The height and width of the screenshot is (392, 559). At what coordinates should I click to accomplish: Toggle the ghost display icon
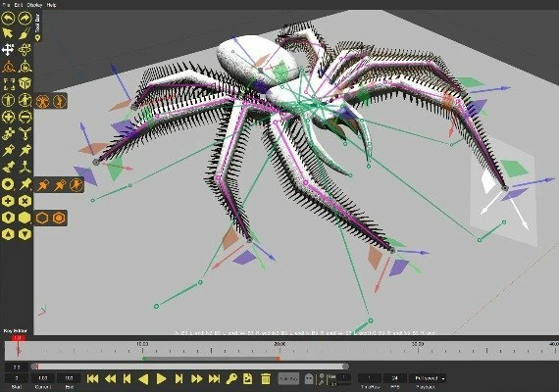click(x=309, y=378)
